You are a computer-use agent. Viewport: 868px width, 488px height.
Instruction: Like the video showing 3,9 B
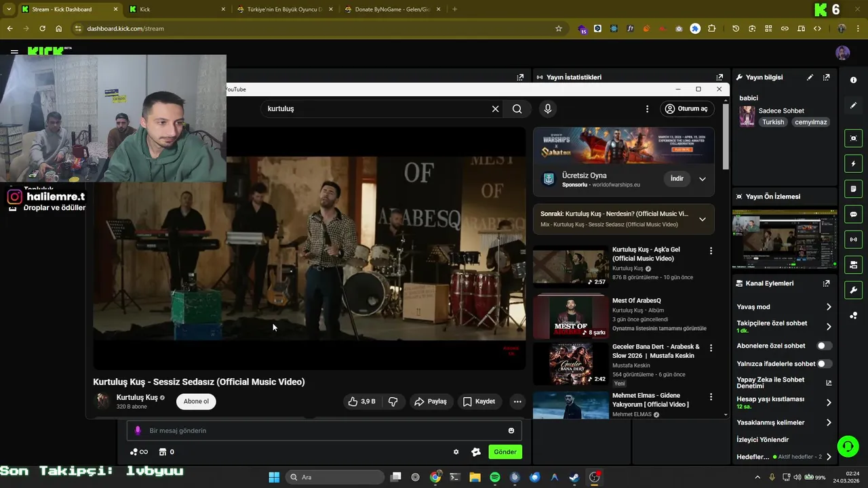(361, 401)
